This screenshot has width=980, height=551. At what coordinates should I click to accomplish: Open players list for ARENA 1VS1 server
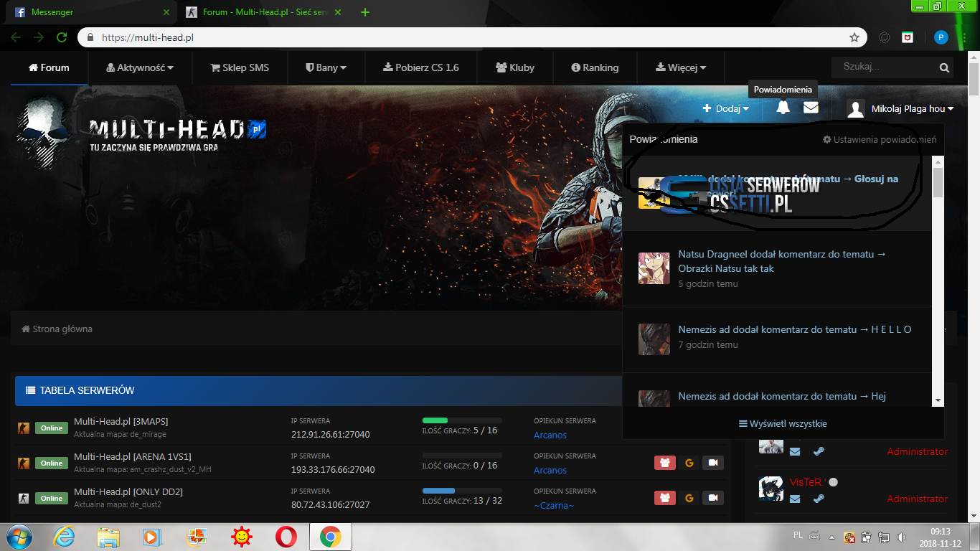(x=664, y=463)
